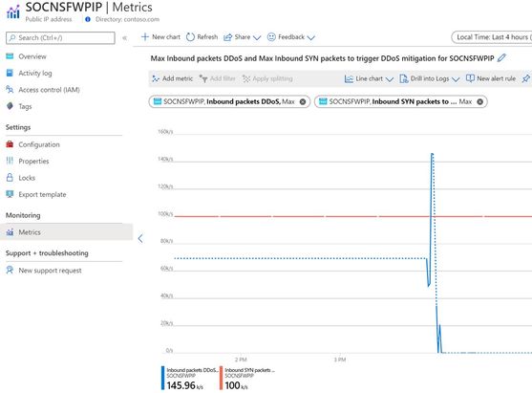Click the 160k/s axis label
This screenshot has width=532, height=393.
(165, 131)
